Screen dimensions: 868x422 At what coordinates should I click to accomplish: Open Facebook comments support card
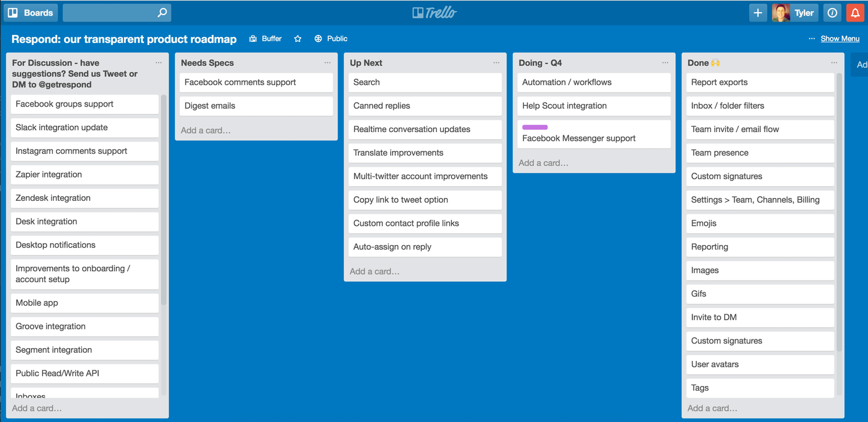[256, 83]
